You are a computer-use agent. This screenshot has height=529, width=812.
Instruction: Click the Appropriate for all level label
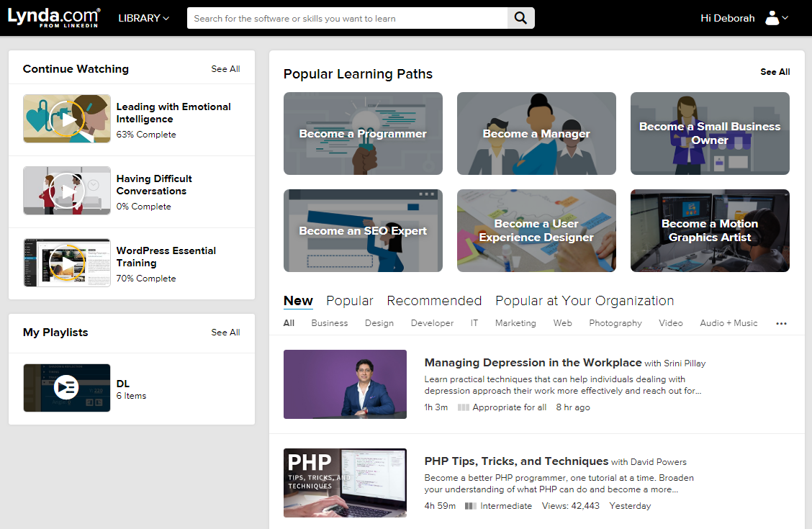[510, 407]
